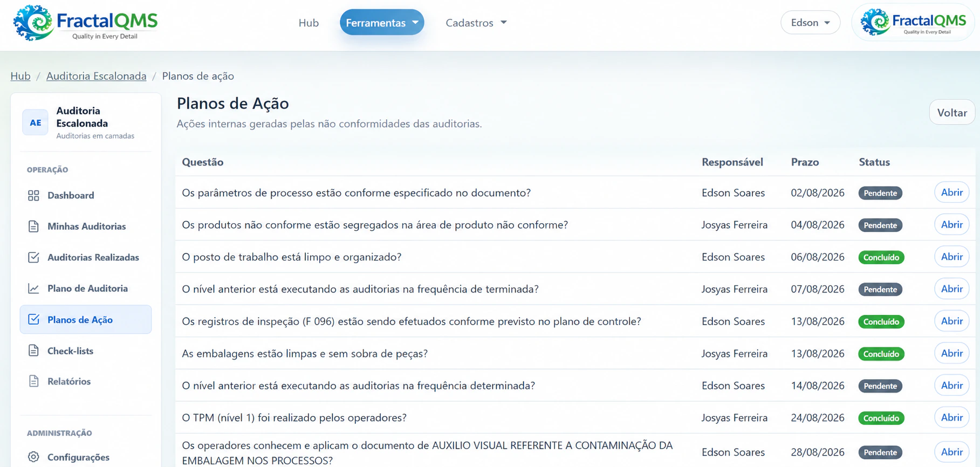Open Auditorias Realizadas in the sidebar

pos(86,257)
